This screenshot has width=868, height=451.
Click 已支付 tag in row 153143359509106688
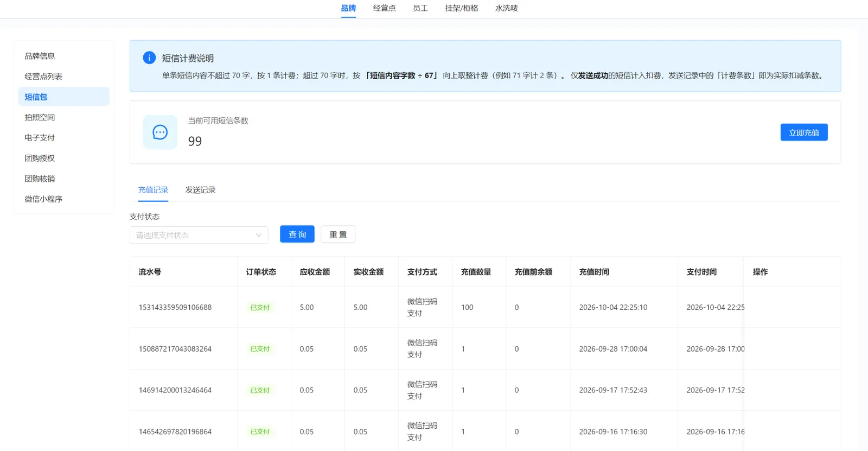tap(260, 307)
